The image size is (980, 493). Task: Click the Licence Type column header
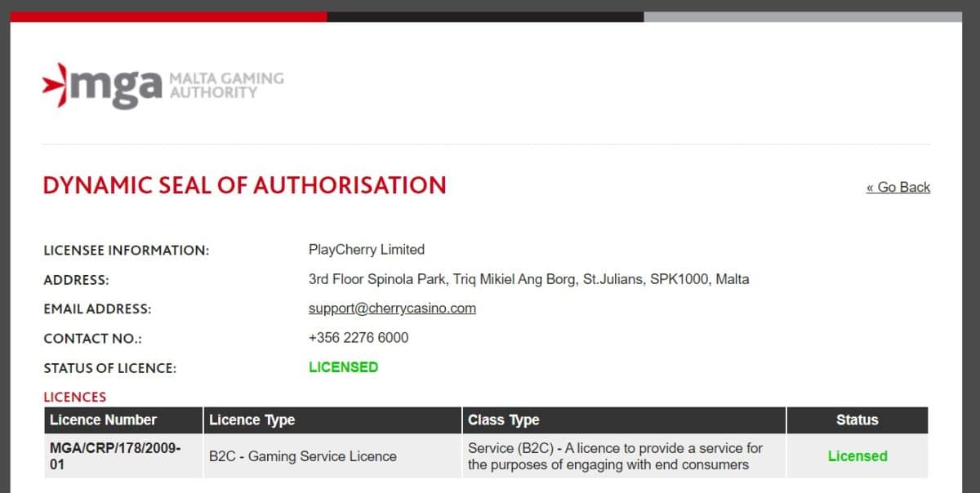(x=332, y=420)
